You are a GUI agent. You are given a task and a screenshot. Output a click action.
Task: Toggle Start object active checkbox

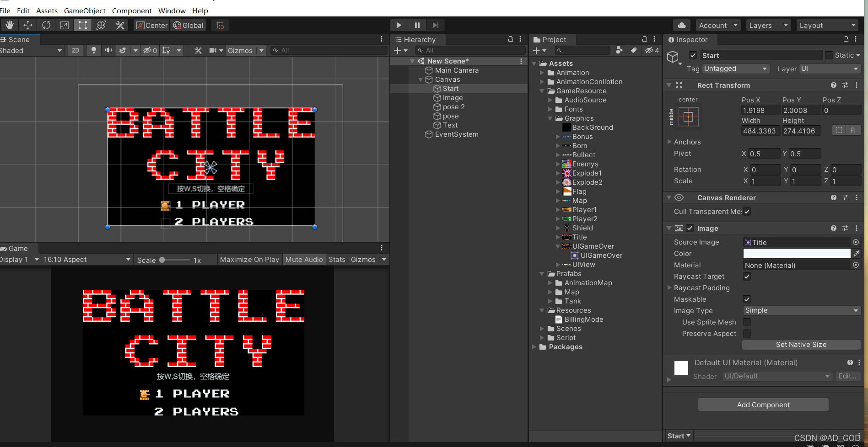click(693, 55)
